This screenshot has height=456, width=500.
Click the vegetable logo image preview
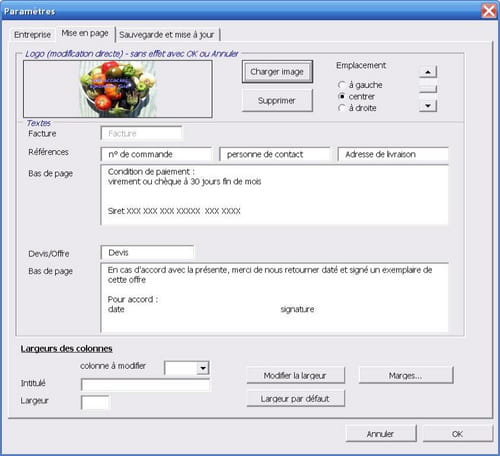click(x=118, y=89)
